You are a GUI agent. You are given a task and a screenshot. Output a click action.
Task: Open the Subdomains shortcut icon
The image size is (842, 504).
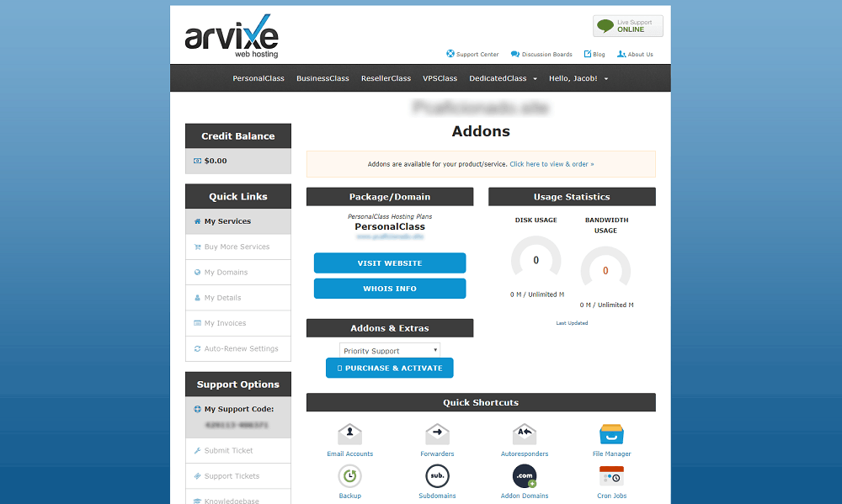pos(437,476)
